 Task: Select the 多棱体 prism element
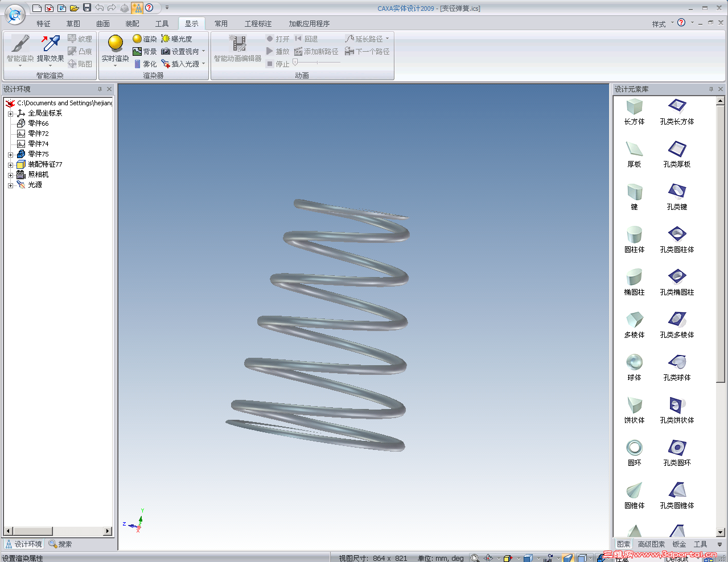pos(634,325)
